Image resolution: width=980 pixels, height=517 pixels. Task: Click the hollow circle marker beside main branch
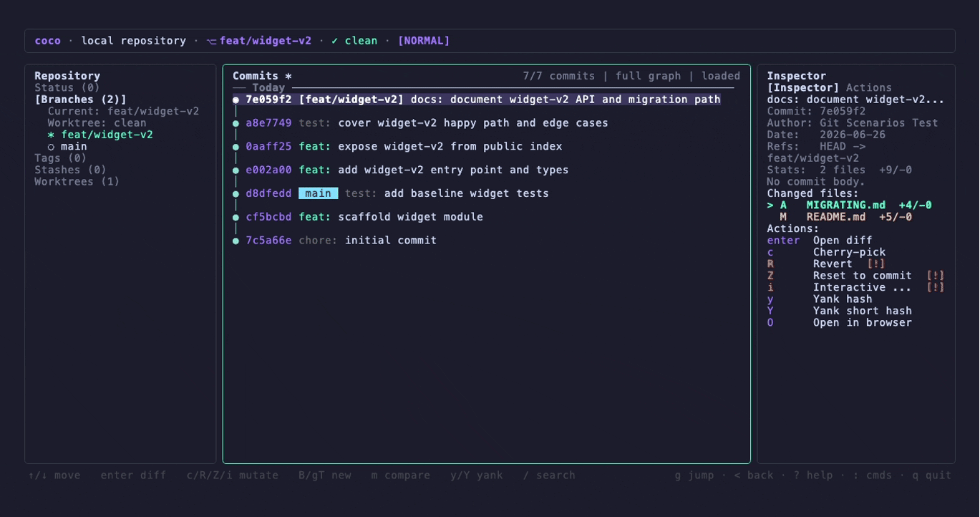point(51,147)
